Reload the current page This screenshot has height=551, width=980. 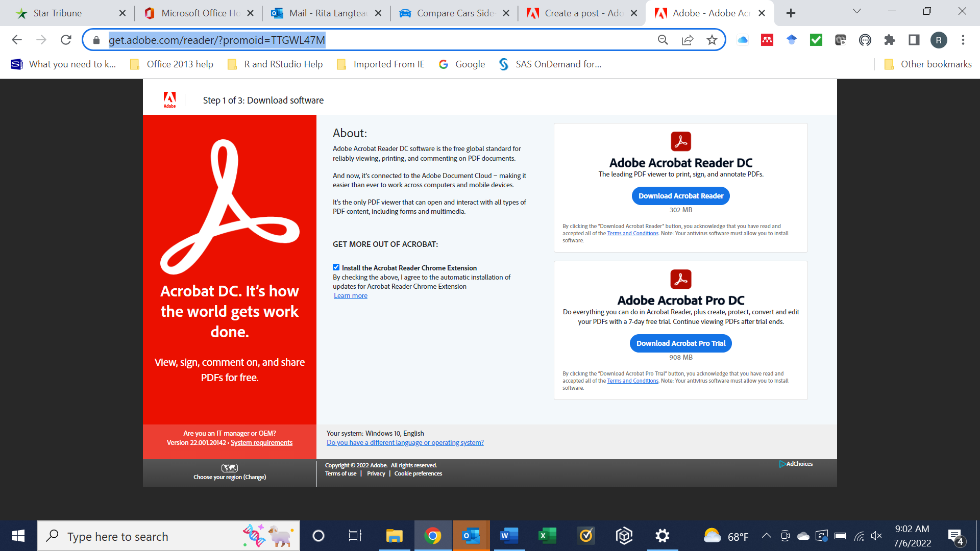66,40
